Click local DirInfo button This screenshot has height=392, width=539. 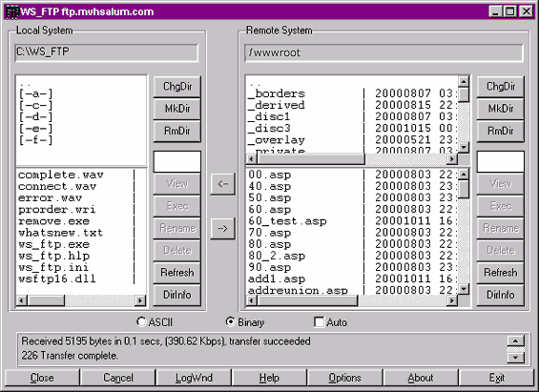[177, 295]
